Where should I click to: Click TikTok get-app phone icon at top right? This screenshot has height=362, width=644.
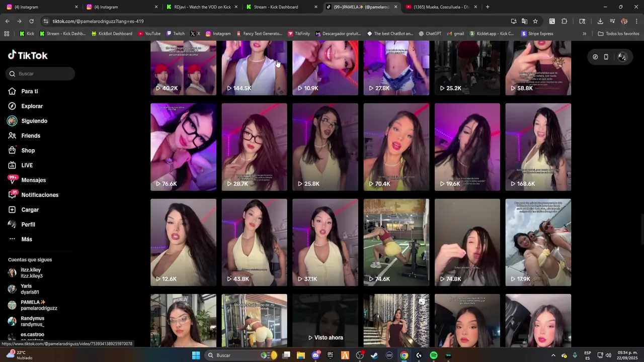click(606, 57)
